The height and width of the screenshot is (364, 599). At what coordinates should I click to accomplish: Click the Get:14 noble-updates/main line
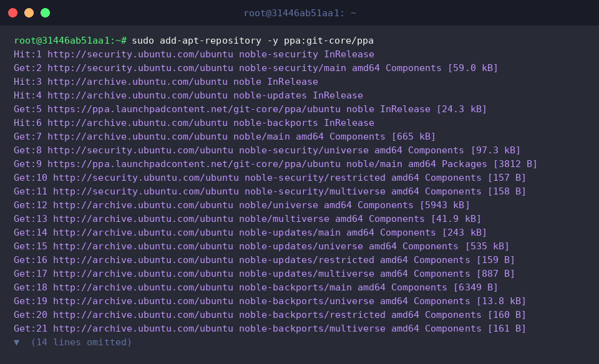click(250, 232)
